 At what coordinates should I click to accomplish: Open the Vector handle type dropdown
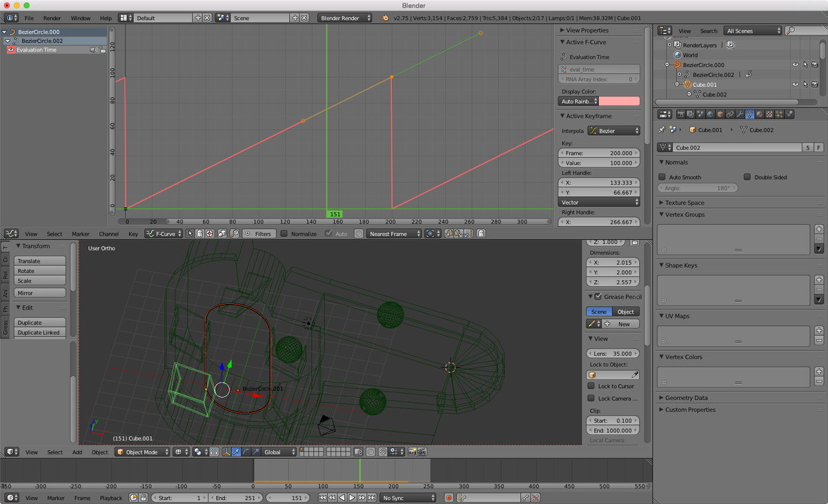pyautogui.click(x=599, y=202)
